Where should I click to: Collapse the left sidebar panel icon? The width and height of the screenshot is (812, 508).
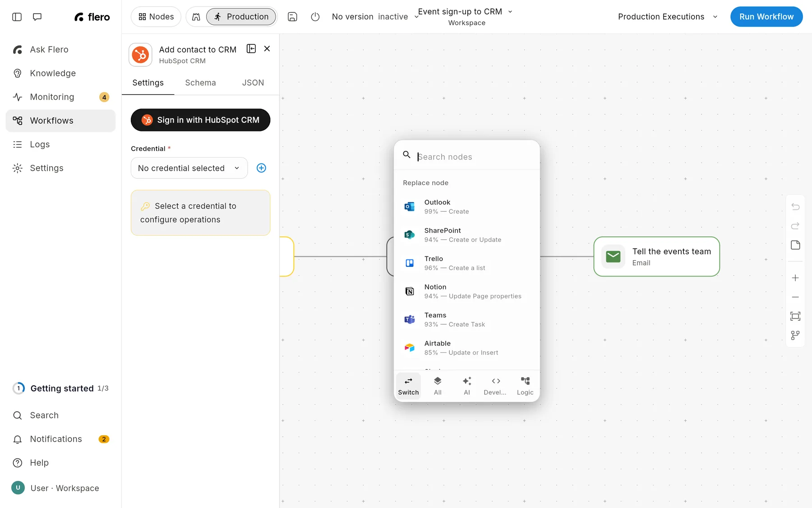tap(17, 17)
